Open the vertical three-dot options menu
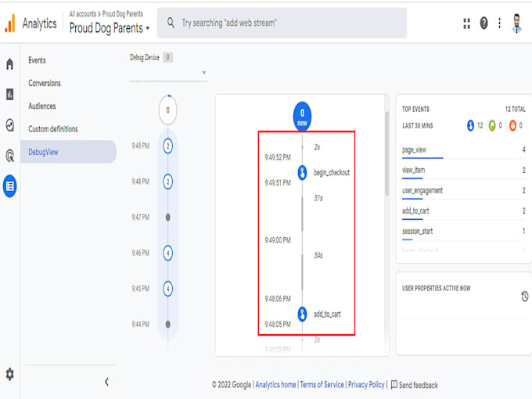 click(x=499, y=23)
